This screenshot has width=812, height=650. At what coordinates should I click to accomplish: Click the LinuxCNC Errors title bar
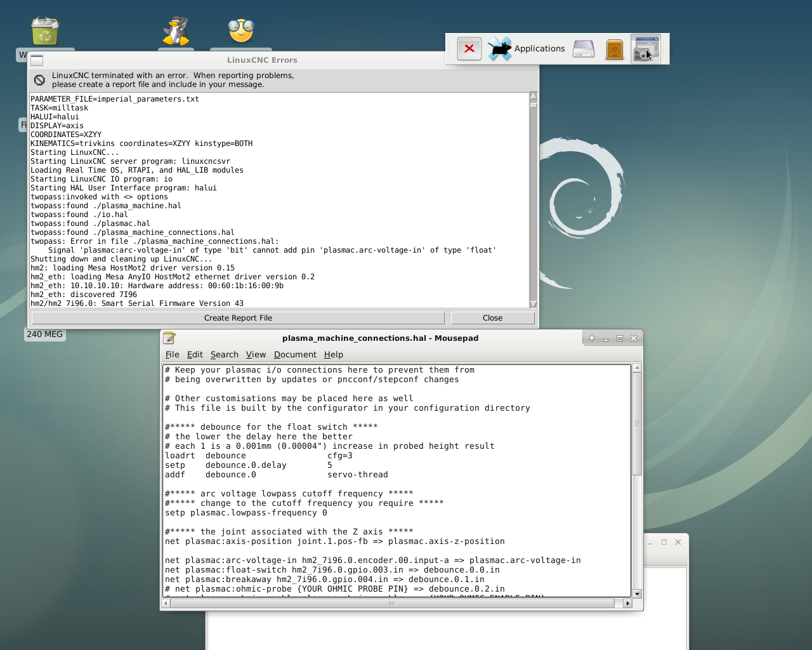(x=262, y=60)
